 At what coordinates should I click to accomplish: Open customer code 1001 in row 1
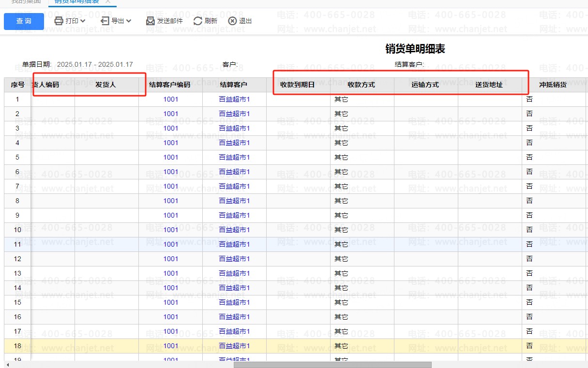(x=170, y=99)
